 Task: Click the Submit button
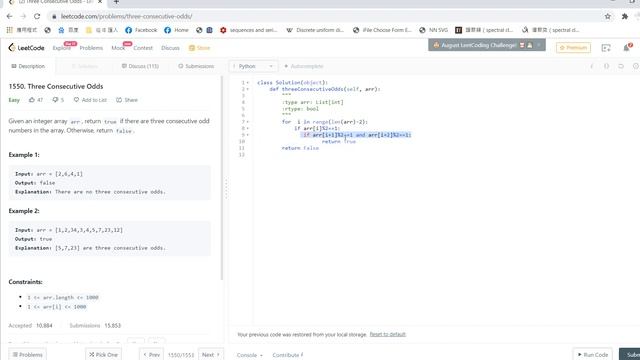click(630, 354)
